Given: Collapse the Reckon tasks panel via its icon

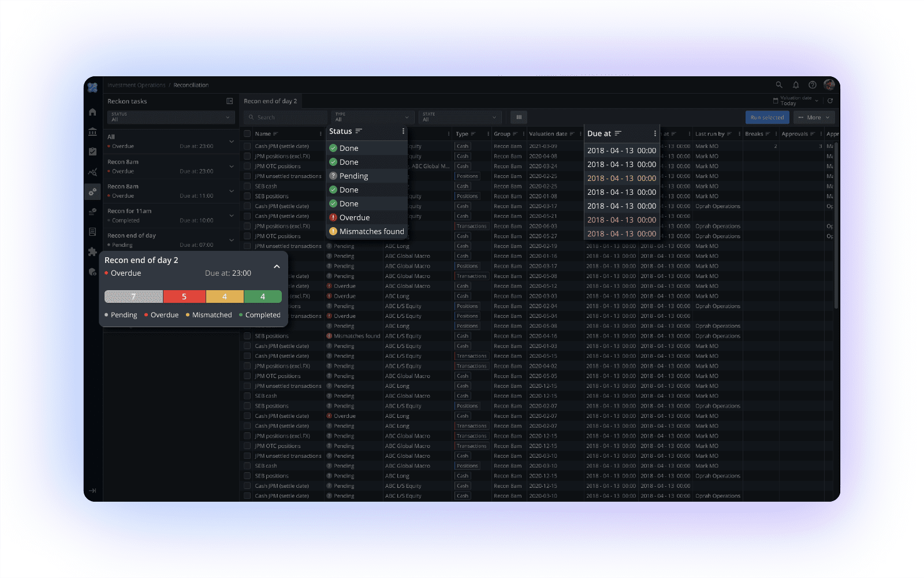Looking at the screenshot, I should 230,101.
